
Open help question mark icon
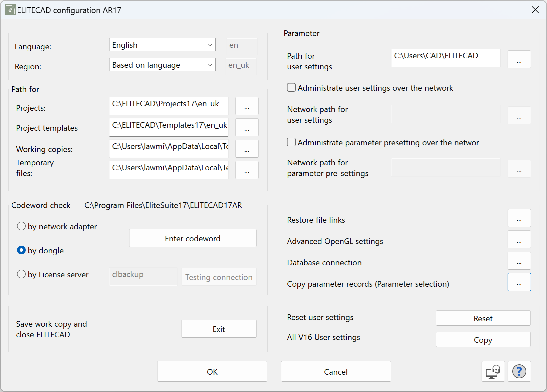[x=519, y=371]
